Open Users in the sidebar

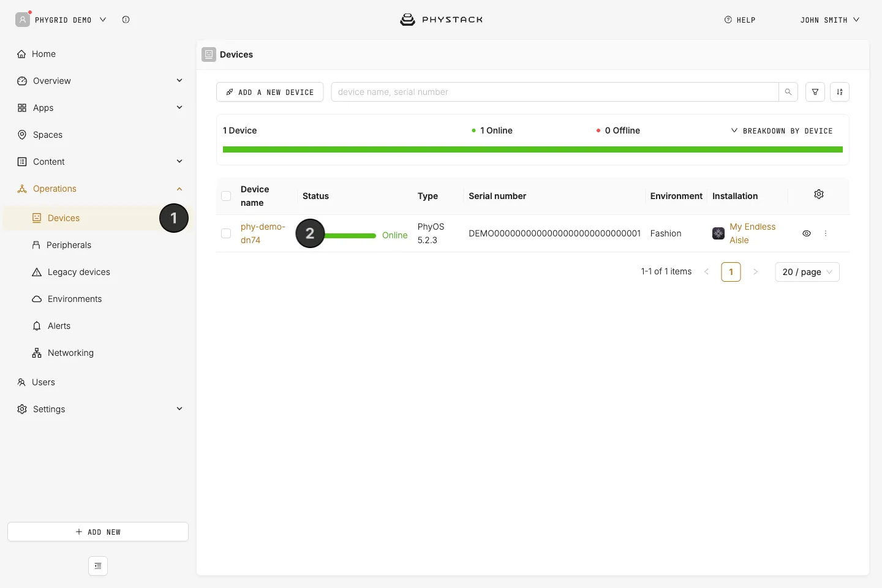point(98,382)
